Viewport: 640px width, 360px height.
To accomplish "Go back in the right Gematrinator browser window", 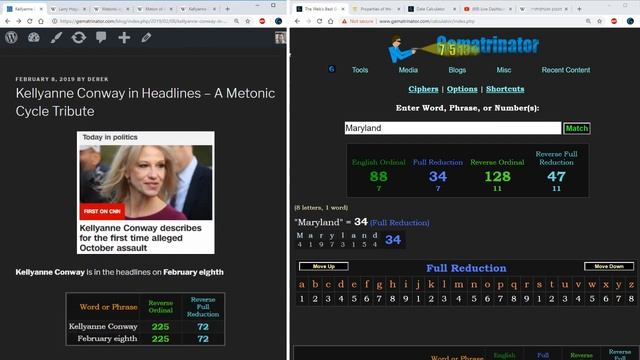I will click(x=298, y=21).
